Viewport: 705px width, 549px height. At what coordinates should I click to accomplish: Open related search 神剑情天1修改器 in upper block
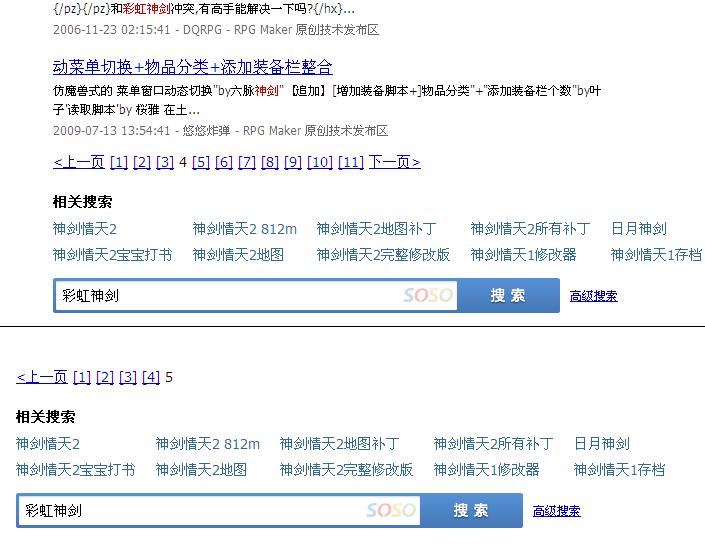click(523, 255)
